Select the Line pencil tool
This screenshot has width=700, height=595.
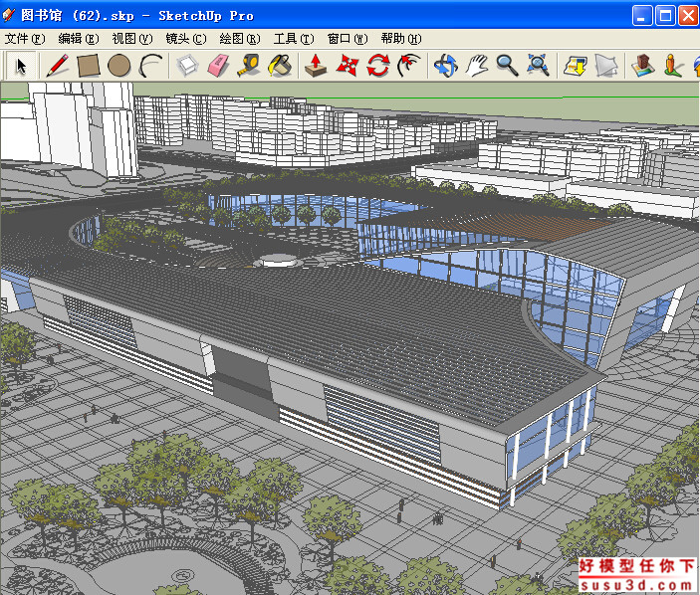pos(58,66)
